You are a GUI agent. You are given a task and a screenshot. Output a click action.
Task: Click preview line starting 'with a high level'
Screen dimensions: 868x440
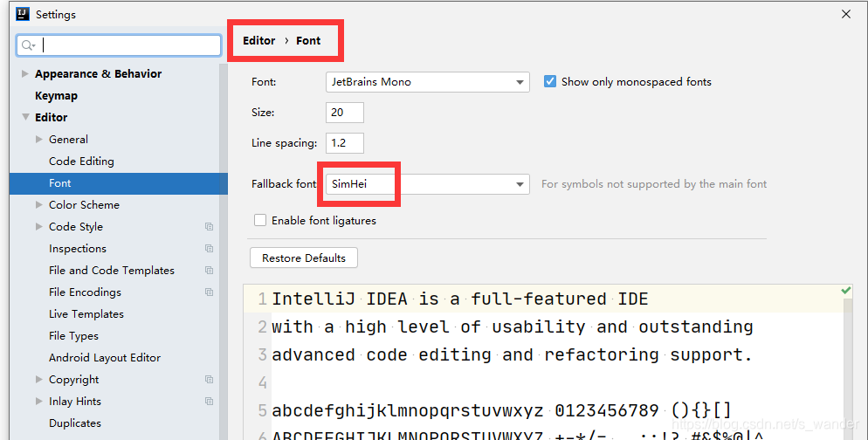512,327
